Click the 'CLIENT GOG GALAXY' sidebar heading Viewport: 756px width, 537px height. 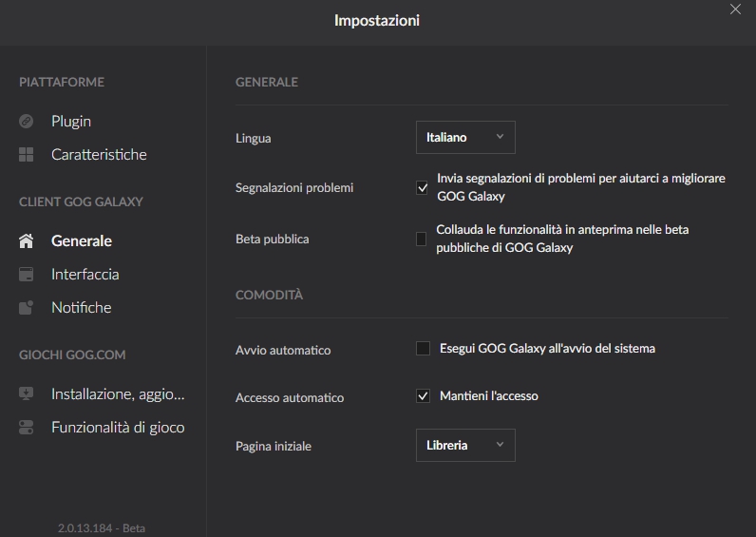(x=81, y=201)
